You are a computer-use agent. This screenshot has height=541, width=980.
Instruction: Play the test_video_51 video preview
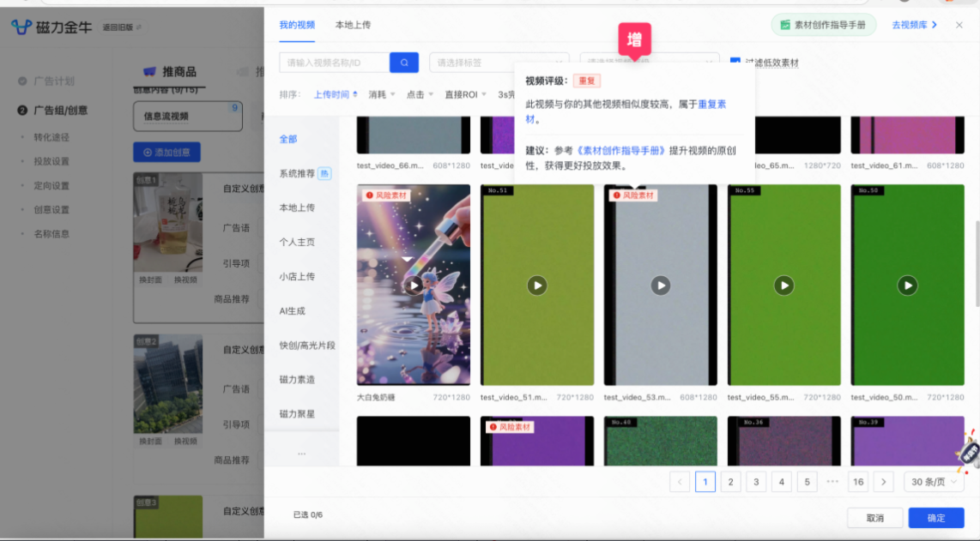[537, 286]
